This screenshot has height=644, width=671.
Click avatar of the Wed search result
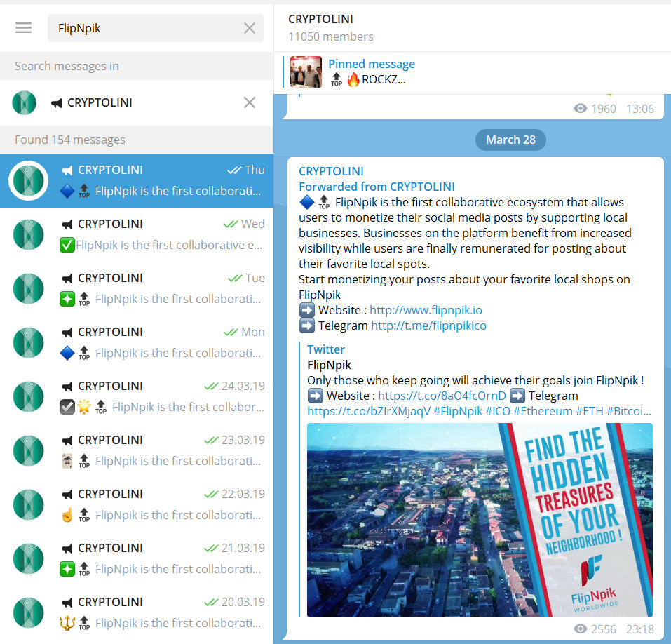(x=28, y=234)
